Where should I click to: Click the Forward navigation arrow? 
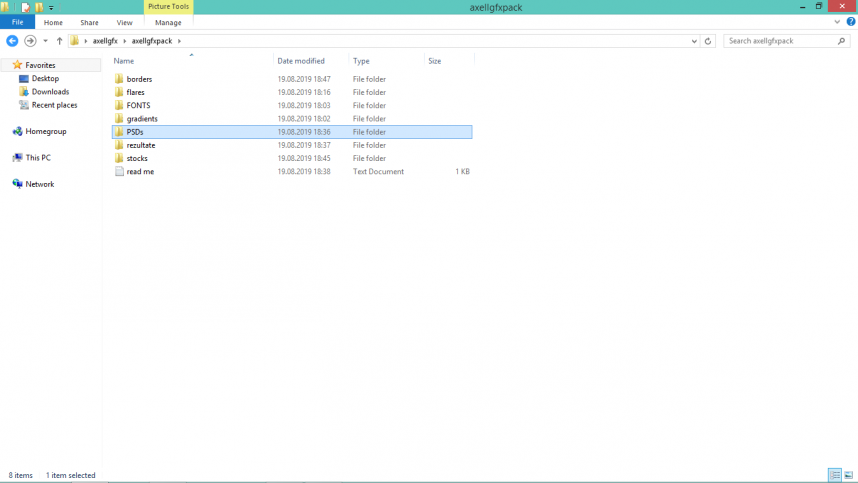pyautogui.click(x=30, y=41)
